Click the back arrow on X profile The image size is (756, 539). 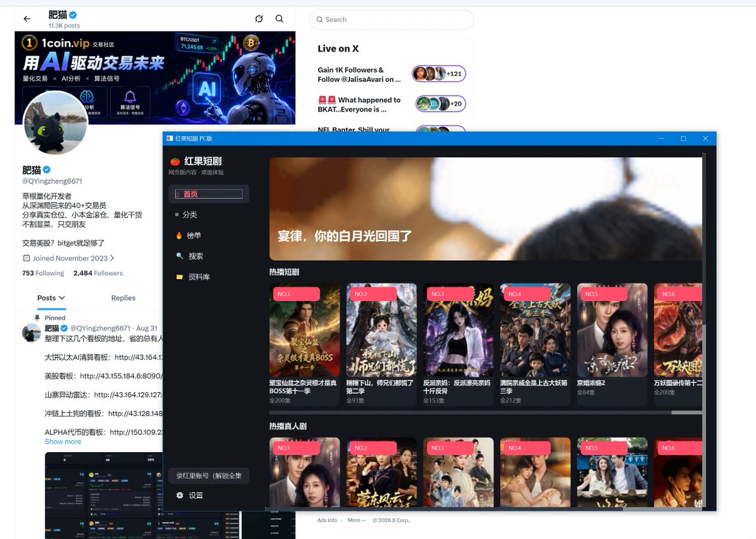[x=26, y=19]
